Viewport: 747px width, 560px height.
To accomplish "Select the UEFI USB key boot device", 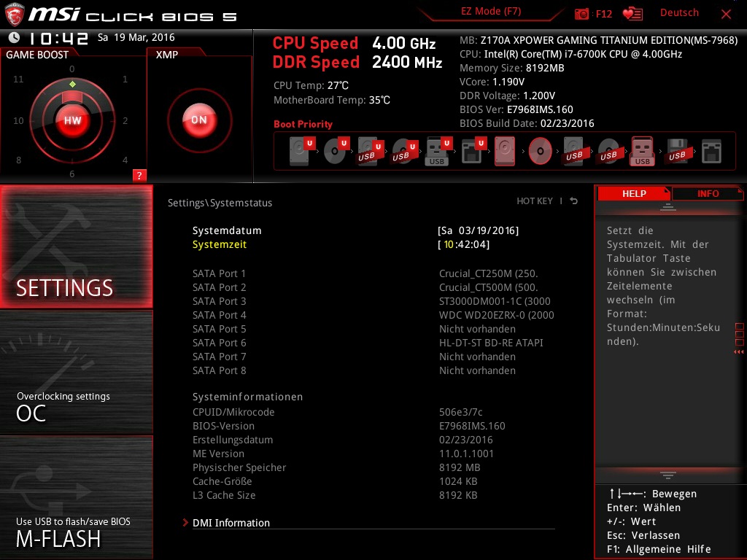I will (438, 151).
